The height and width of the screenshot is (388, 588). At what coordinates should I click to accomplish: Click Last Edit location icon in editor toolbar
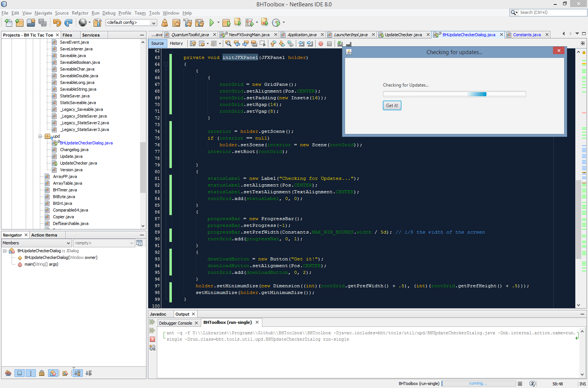pyautogui.click(x=193, y=44)
